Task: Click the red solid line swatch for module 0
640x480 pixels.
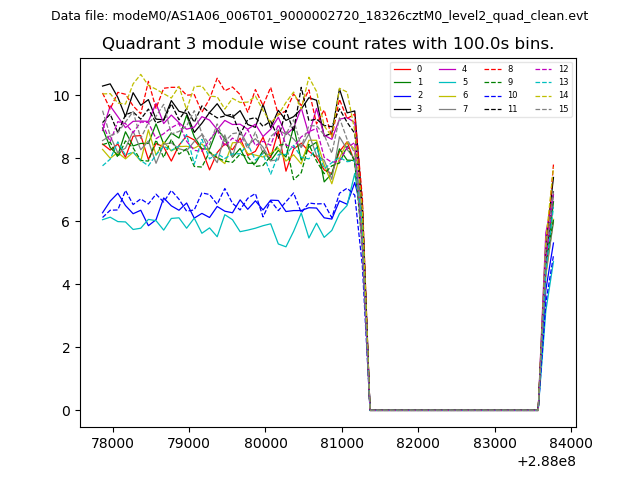Action: [403, 69]
